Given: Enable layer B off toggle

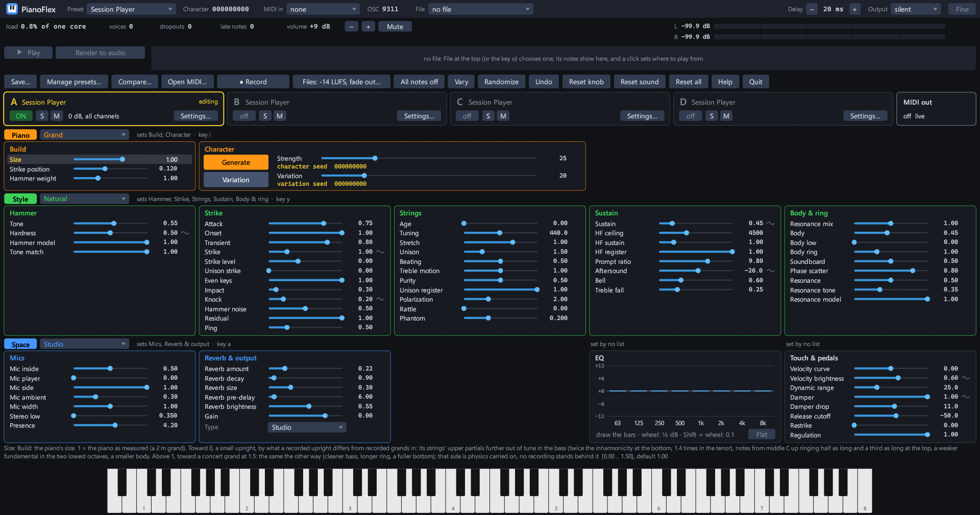Looking at the screenshot, I should (244, 116).
